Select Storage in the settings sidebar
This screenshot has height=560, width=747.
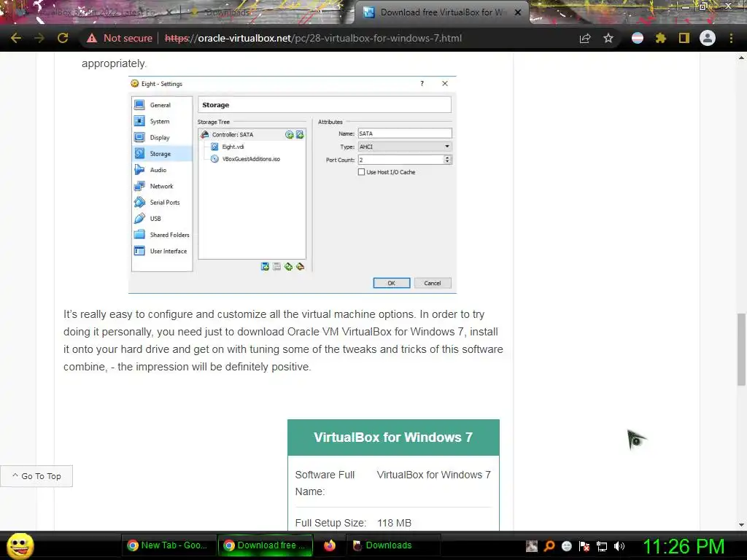162,154
